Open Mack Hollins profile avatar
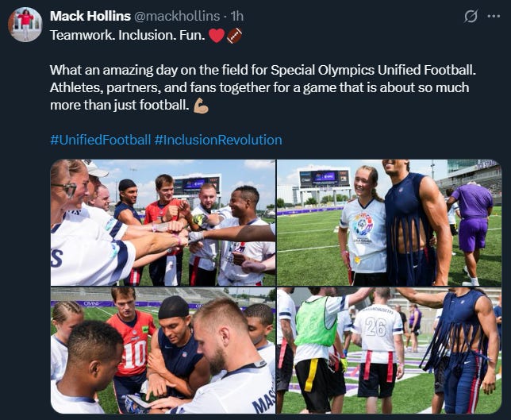Image resolution: width=511 pixels, height=420 pixels. pyautogui.click(x=25, y=25)
